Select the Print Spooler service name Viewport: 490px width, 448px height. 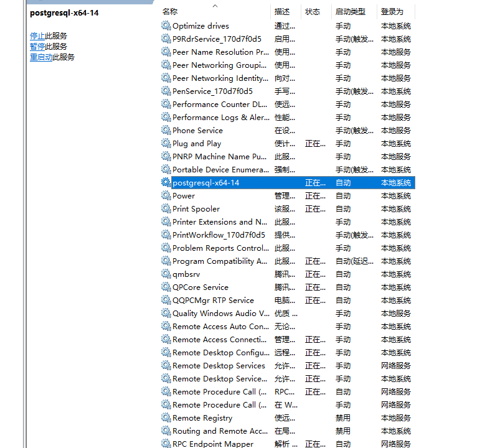click(x=196, y=209)
